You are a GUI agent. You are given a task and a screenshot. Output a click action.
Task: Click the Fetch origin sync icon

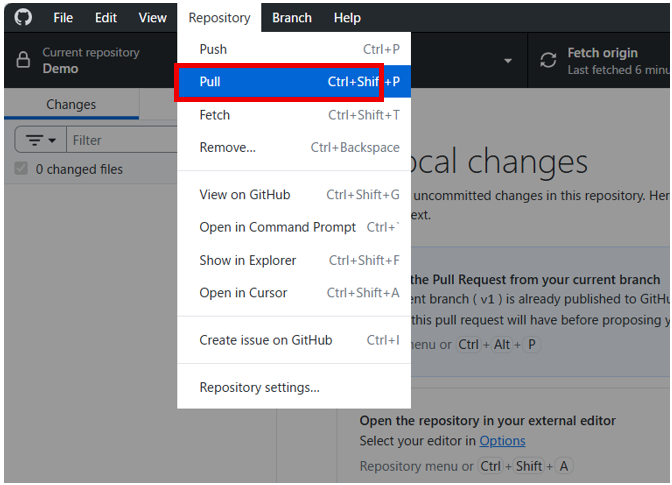(548, 60)
